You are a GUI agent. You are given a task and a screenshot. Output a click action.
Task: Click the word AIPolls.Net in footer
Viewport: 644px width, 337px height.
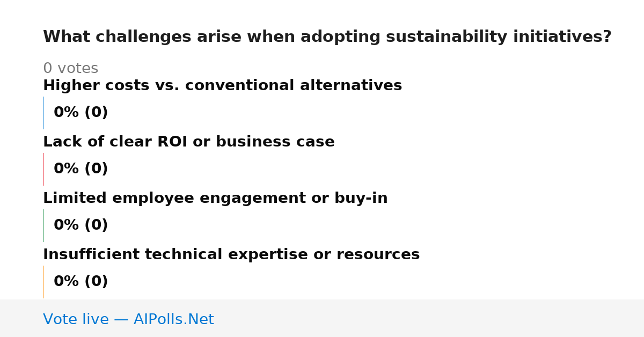[174, 319]
